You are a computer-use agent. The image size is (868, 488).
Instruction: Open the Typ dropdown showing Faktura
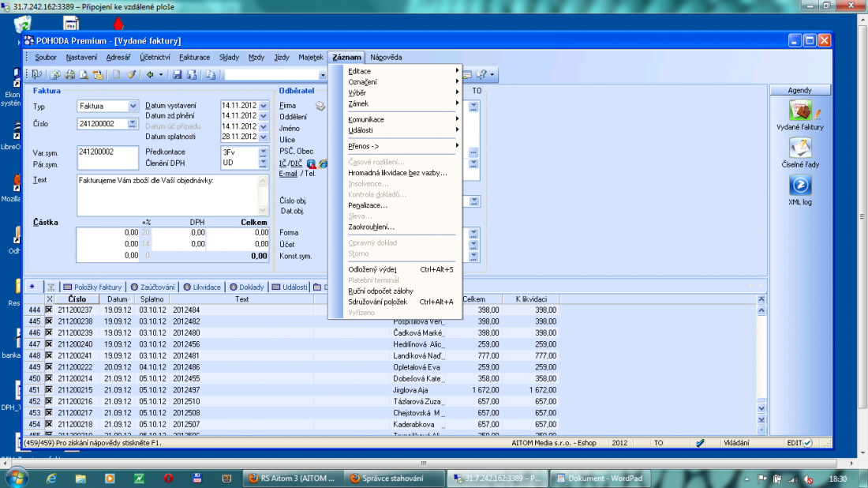click(x=133, y=106)
